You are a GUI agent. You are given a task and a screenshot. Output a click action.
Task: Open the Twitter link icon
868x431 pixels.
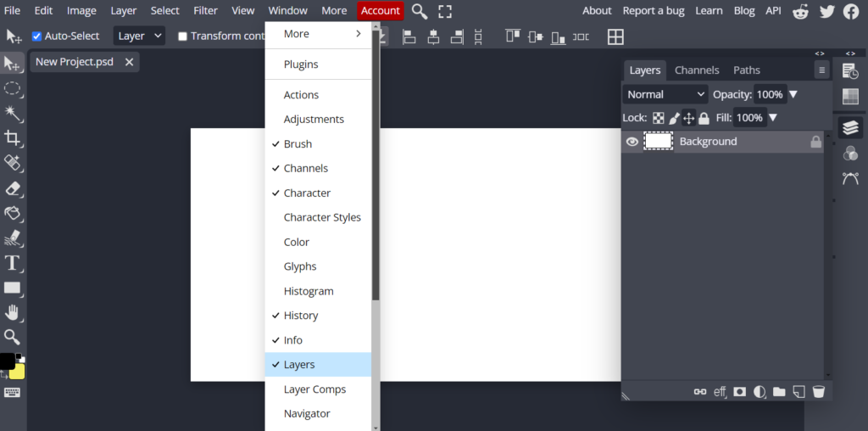(826, 11)
